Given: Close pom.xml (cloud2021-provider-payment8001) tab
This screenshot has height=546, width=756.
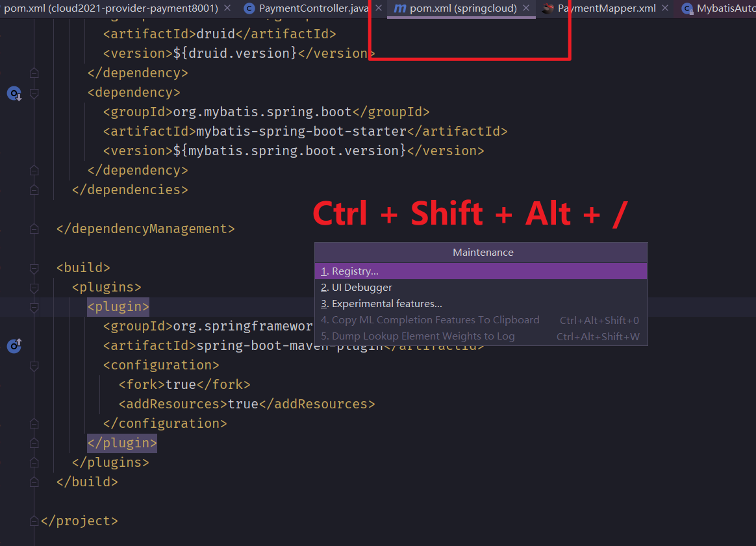Looking at the screenshot, I should (227, 8).
